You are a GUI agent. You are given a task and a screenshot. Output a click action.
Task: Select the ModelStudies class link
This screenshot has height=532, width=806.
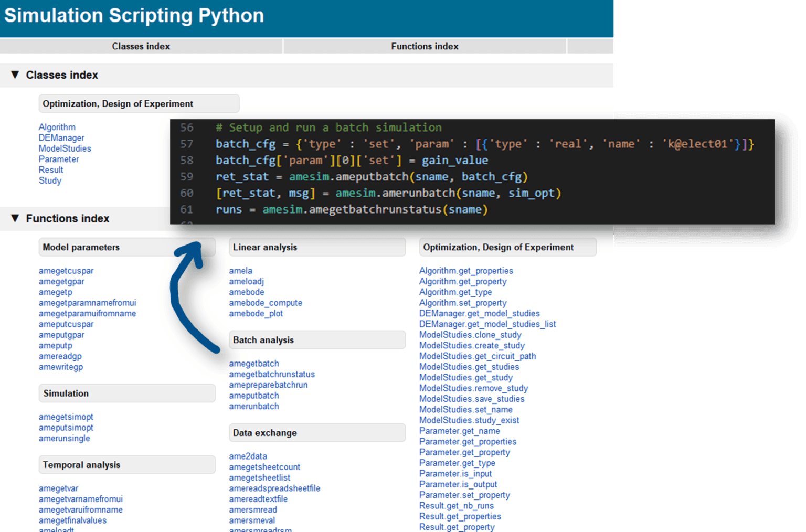pyautogui.click(x=64, y=148)
